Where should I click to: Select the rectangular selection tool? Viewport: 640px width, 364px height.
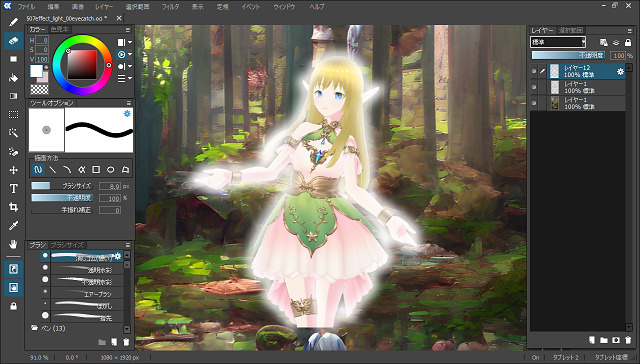click(13, 115)
